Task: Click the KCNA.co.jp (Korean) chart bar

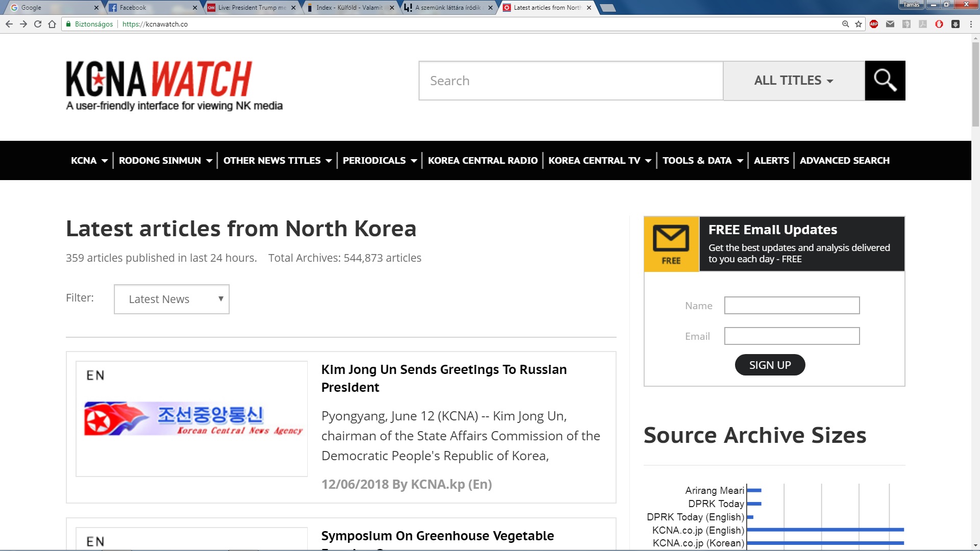Action: [825, 543]
